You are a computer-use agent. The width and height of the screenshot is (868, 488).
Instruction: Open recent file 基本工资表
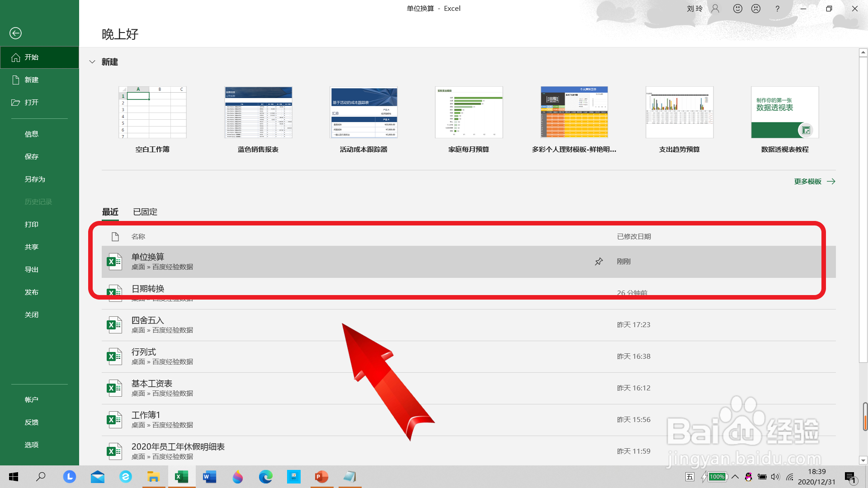[469, 388]
